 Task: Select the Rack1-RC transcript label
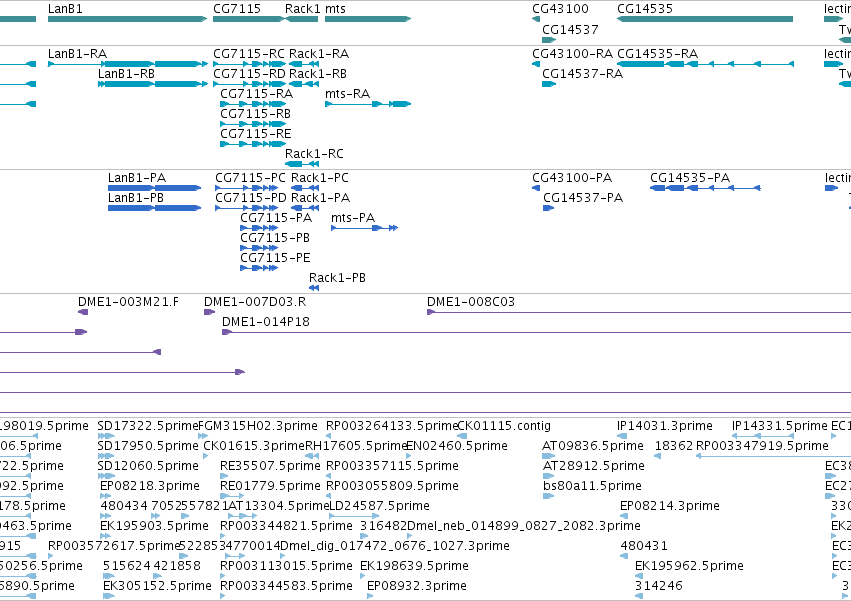click(314, 154)
